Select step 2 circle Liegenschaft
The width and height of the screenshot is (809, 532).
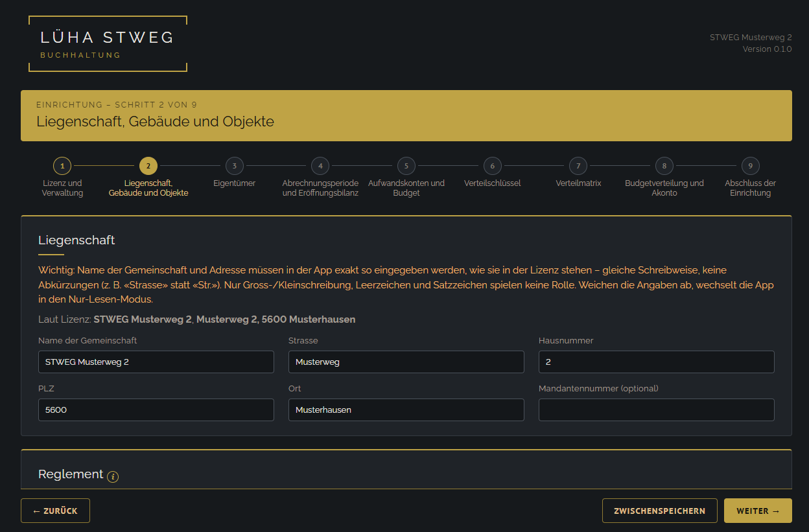click(148, 166)
